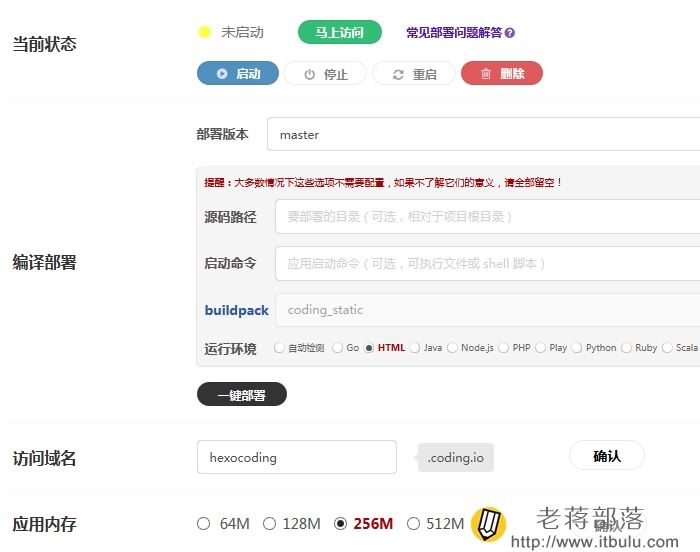This screenshot has height=552, width=700.
Task: Click the red 提醒 warning text
Action: pyautogui.click(x=382, y=183)
